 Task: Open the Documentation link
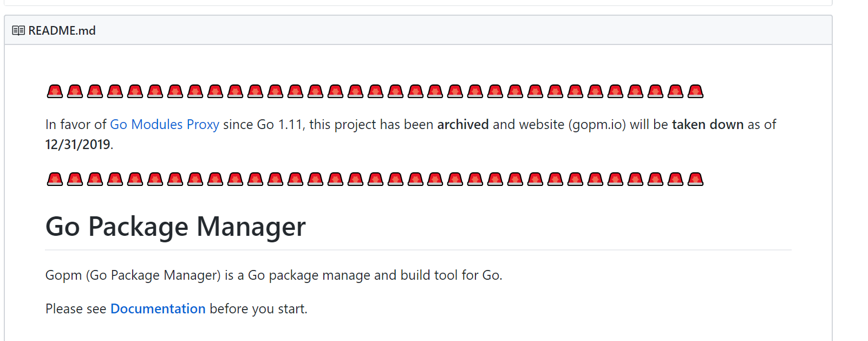[x=158, y=309]
